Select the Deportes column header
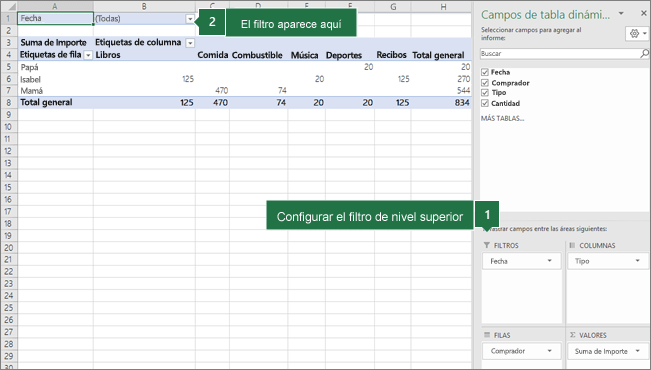Image resolution: width=651 pixels, height=370 pixels. [x=350, y=55]
